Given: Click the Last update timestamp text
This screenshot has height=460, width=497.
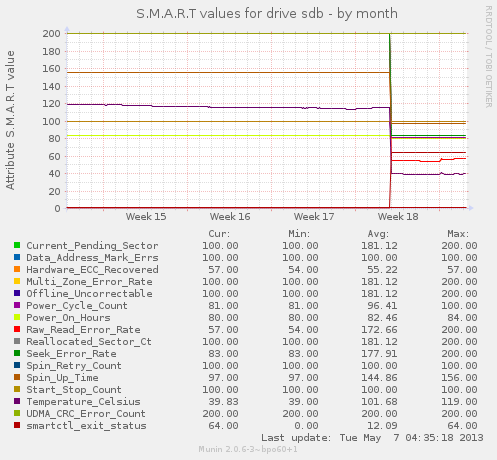Looking at the screenshot, I should click(372, 438).
